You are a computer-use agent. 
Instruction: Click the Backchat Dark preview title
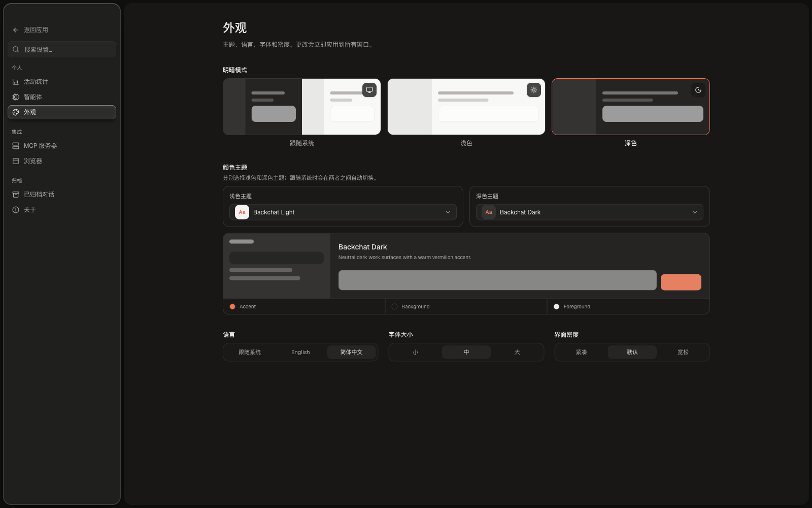pyautogui.click(x=363, y=247)
